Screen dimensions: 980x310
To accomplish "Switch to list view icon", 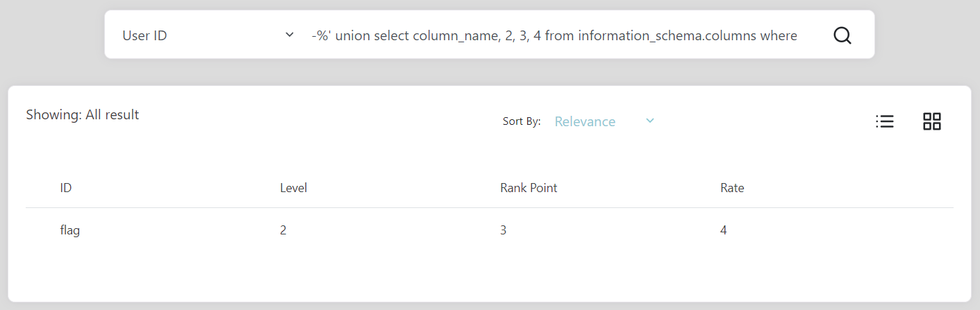I will 884,121.
